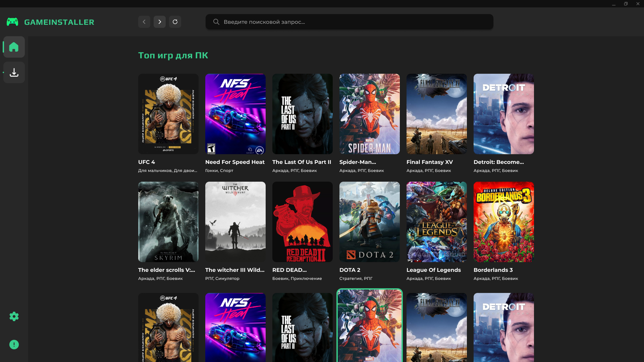Click the 'RED DEAD...' game title

pos(289,270)
